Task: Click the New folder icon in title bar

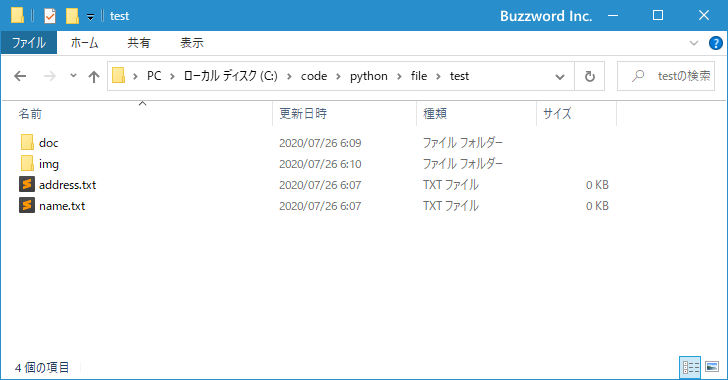Action: 72,16
